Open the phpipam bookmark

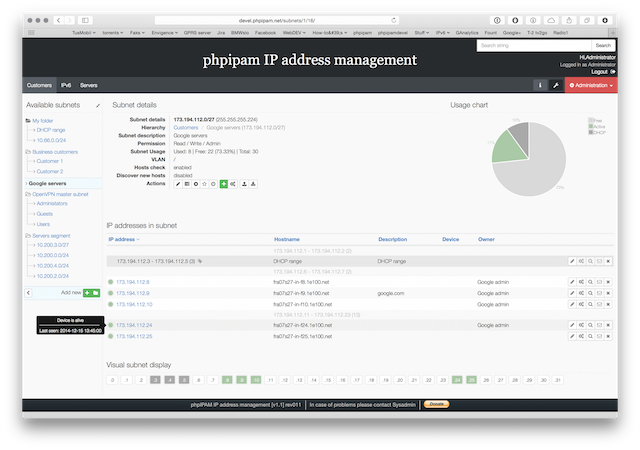(x=362, y=33)
